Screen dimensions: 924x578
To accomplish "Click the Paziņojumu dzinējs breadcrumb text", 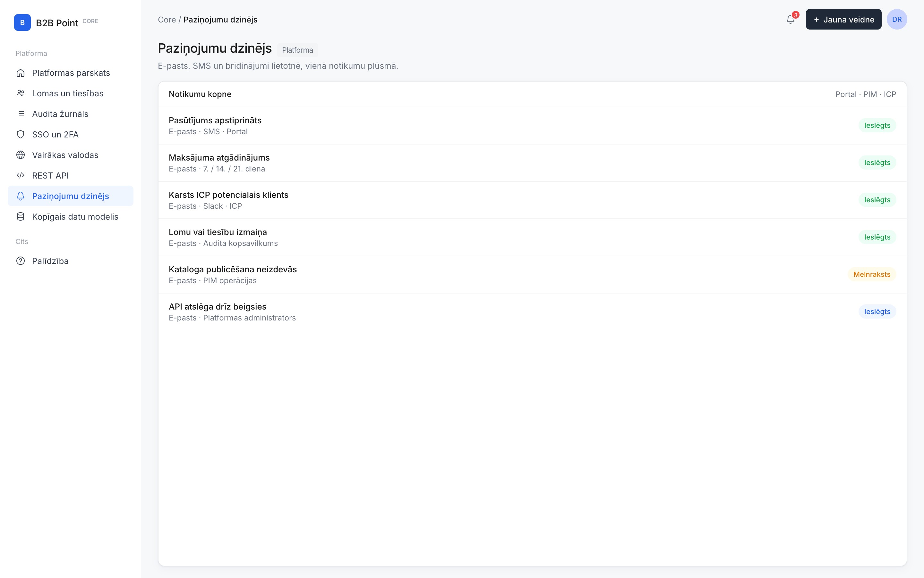I will (x=220, y=20).
